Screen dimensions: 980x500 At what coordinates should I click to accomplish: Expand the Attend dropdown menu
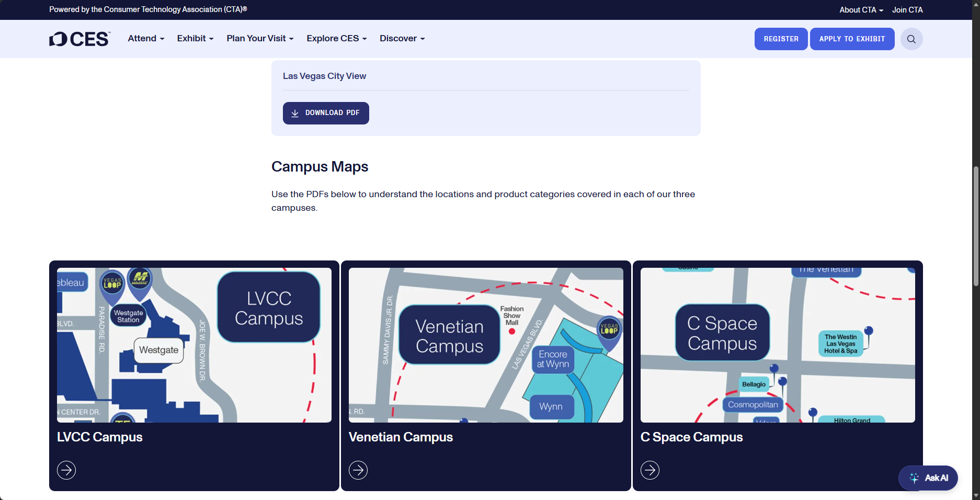point(146,39)
